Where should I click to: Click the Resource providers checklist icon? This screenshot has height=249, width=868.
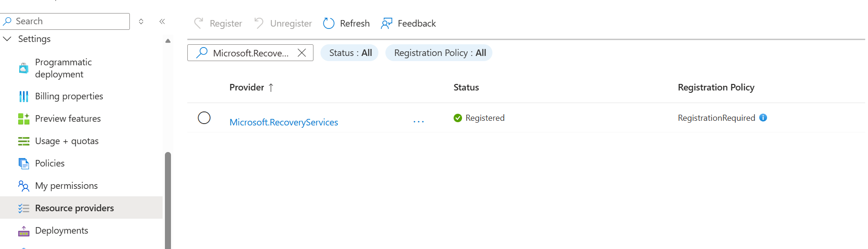pyautogui.click(x=23, y=208)
